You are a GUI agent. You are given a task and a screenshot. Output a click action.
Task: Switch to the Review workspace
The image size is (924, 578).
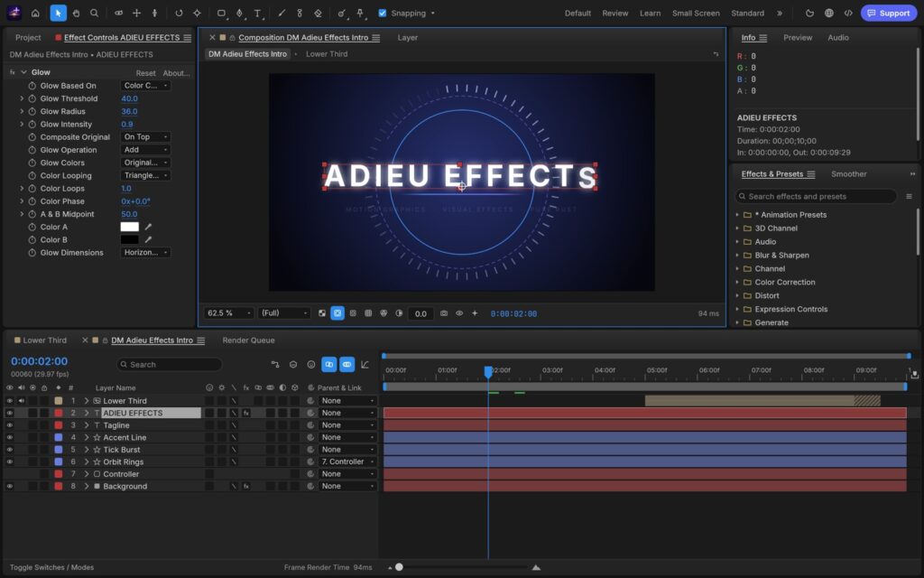(x=614, y=13)
